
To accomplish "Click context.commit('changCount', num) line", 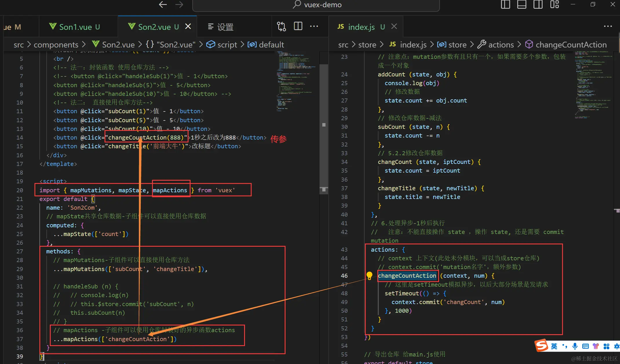I will [x=448, y=302].
